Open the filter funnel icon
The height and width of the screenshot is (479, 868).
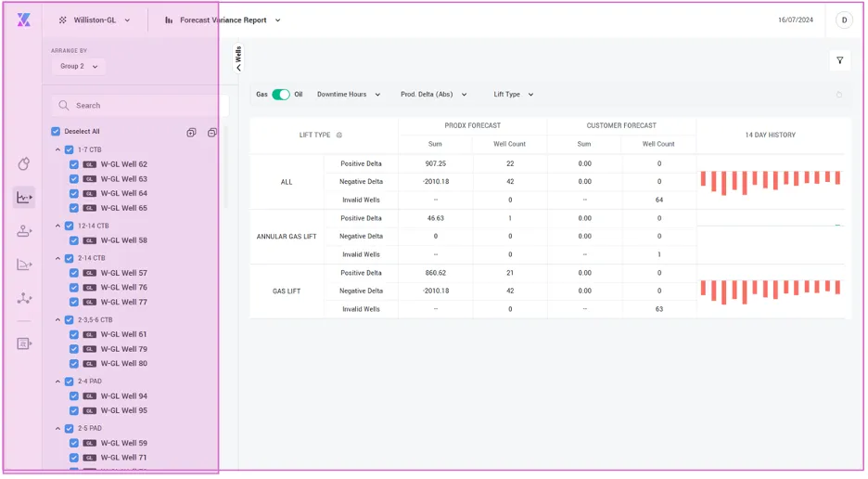coord(840,60)
